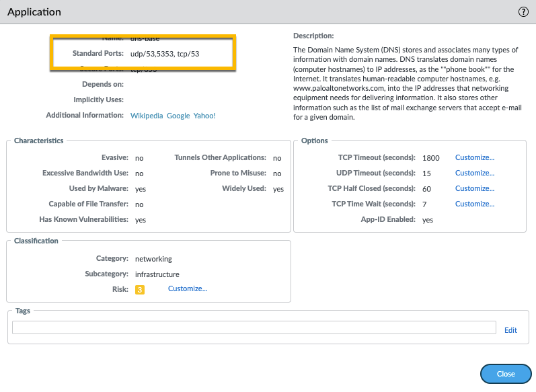The height and width of the screenshot is (392, 536).
Task: Open the Yahoo! additional information link
Action: [204, 116]
